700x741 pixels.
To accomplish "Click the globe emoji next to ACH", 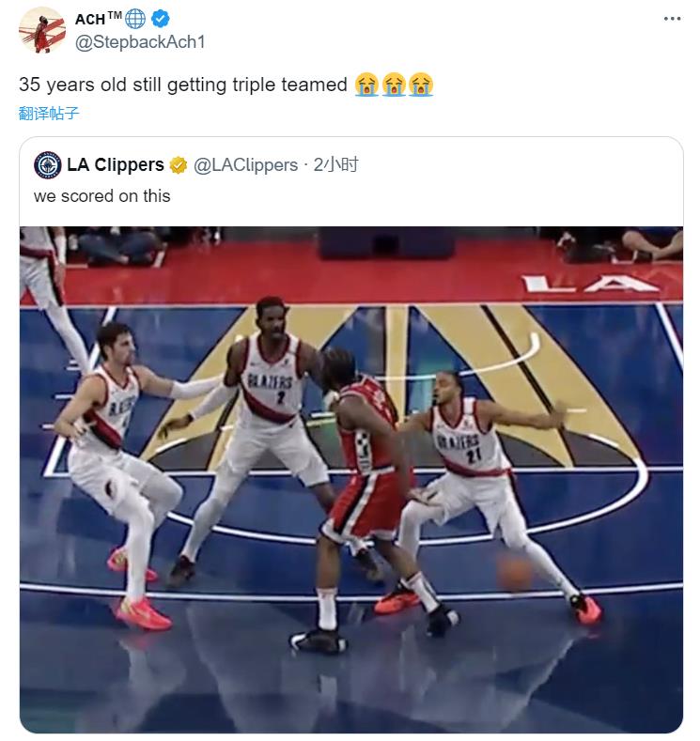I will coord(135,19).
